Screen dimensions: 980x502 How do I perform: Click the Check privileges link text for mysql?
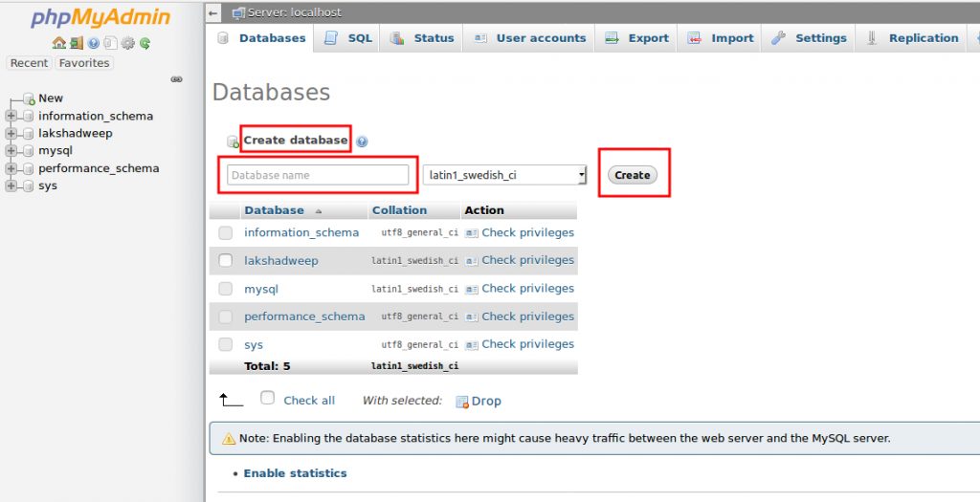click(x=527, y=289)
